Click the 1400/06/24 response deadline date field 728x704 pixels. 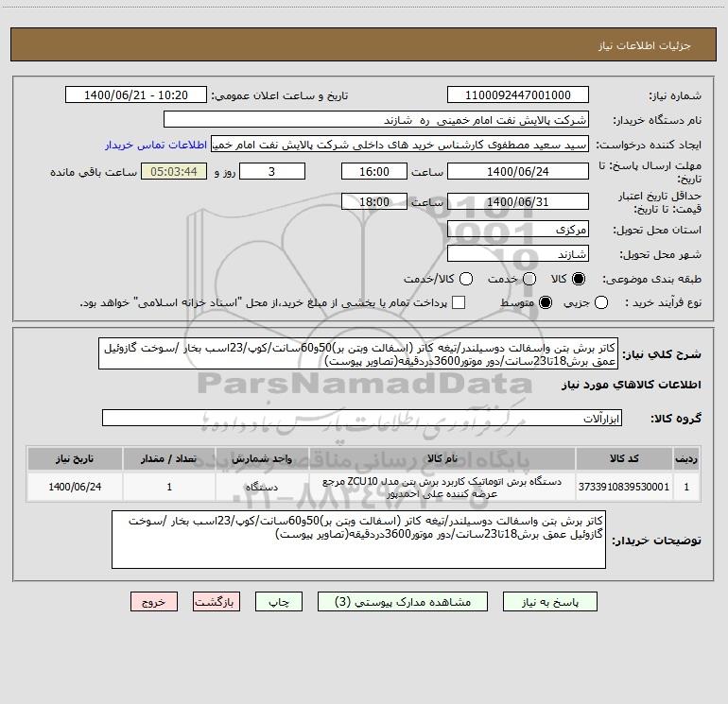click(518, 172)
